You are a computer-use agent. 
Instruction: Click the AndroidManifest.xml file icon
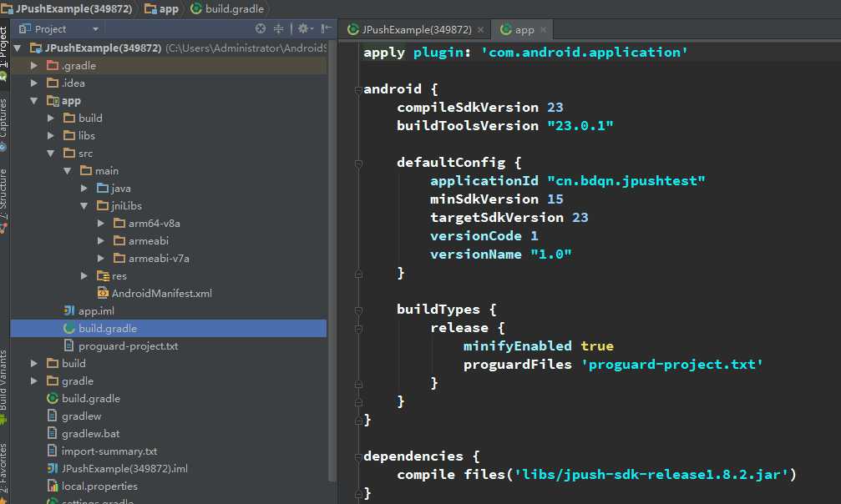[x=103, y=293]
